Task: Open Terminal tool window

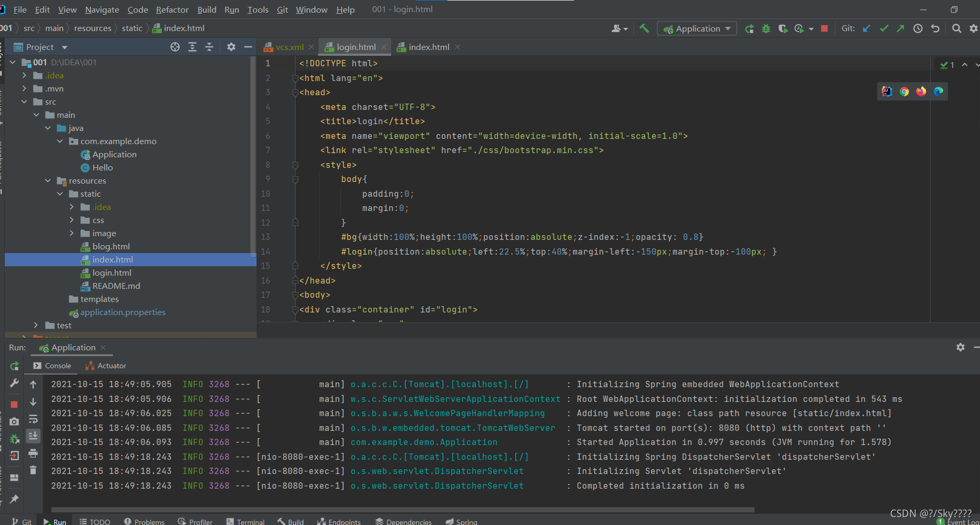Action: tap(245, 521)
